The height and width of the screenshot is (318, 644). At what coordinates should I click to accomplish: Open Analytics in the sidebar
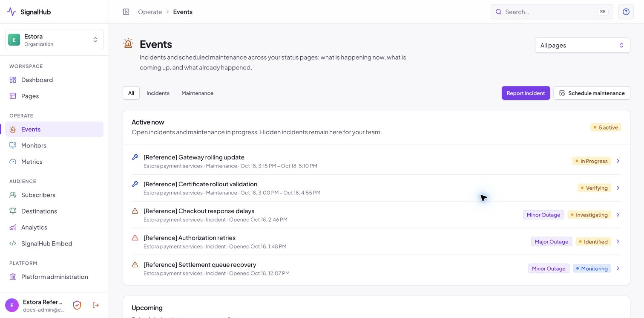(x=54, y=227)
